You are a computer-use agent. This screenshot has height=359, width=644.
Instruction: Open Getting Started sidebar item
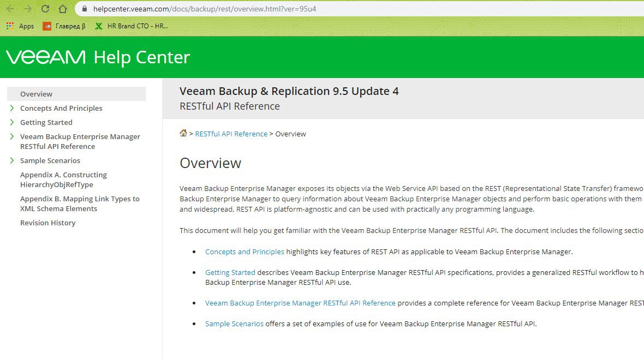pyautogui.click(x=46, y=122)
